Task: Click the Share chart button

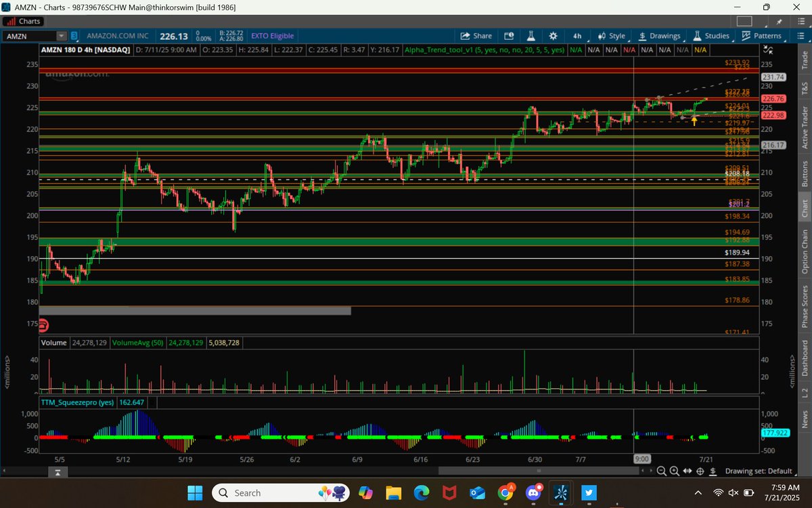Action: pos(476,36)
